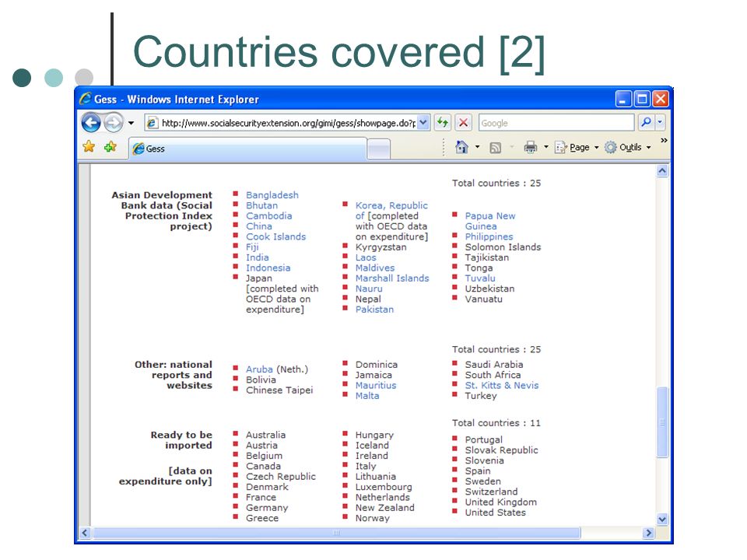Open the Mauritius country link
Viewport: 747px width, 560px height.
375,386
